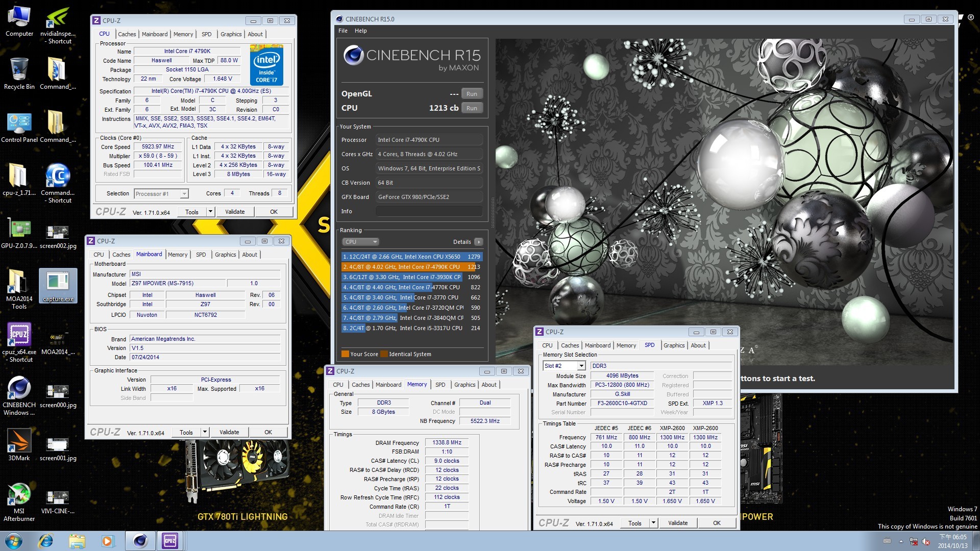Click Validate in the CPU-Z CPU window
Image resolution: width=980 pixels, height=551 pixels.
[235, 212]
